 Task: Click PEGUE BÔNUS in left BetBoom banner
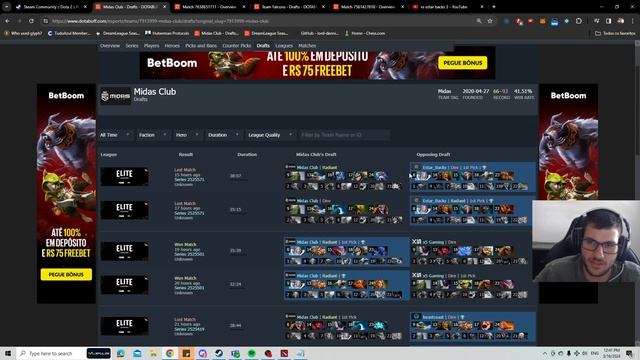(66, 274)
